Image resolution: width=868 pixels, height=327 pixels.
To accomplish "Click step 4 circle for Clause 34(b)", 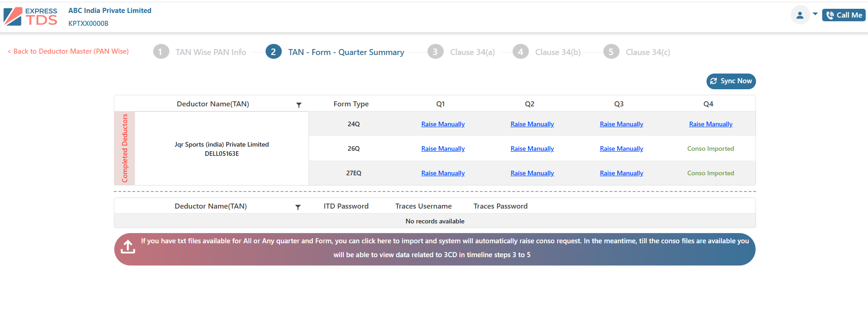I will (521, 52).
